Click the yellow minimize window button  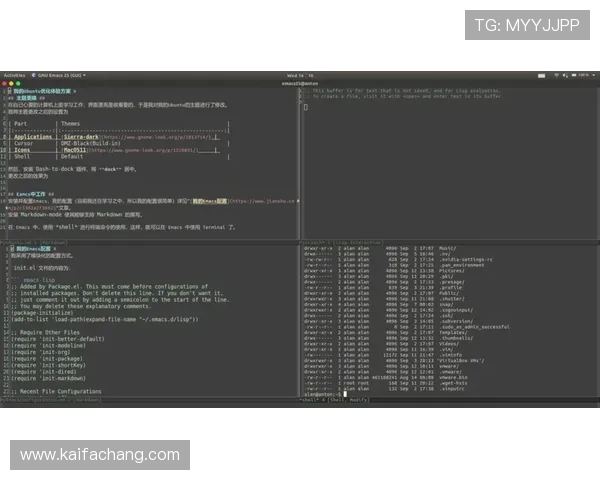pyautogui.click(x=12, y=83)
